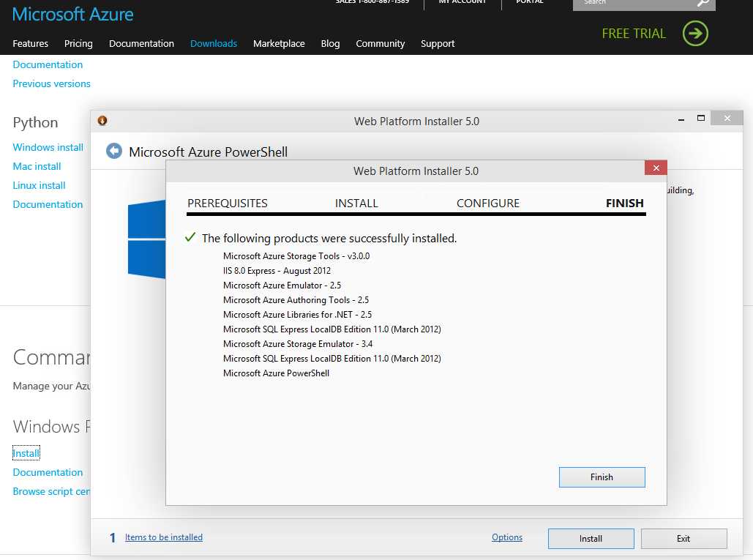
Task: Click the green success checkmark icon
Action: point(190,237)
